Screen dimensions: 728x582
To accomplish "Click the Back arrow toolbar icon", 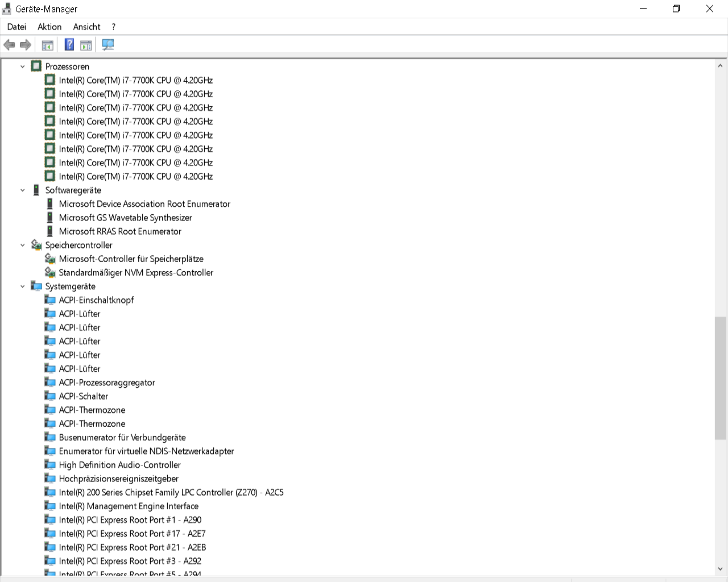I will (x=9, y=45).
